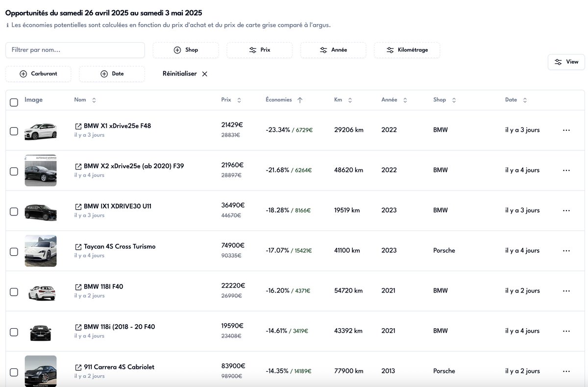588x387 pixels.
Task: Open the Prix filter dropdown
Action: 259,50
